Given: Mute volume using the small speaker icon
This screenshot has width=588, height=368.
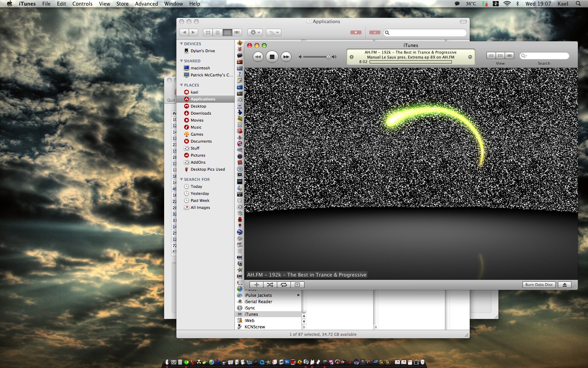Looking at the screenshot, I should point(300,57).
